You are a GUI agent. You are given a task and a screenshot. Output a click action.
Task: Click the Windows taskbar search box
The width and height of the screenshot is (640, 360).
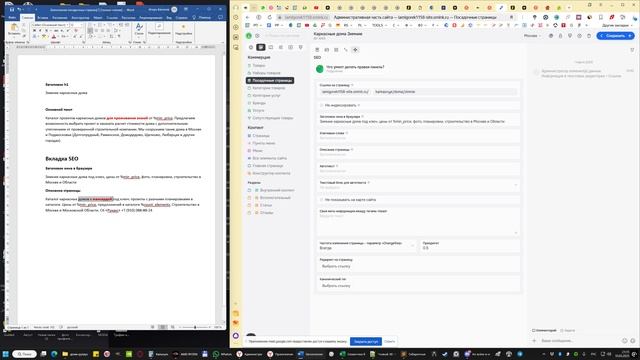24,354
